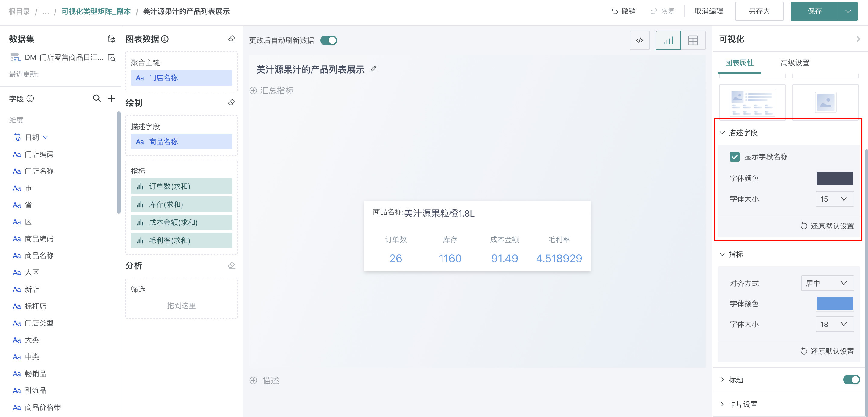Image resolution: width=868 pixels, height=417 pixels.
Task: Uncheck the 显示字段名称 checkbox
Action: (735, 157)
